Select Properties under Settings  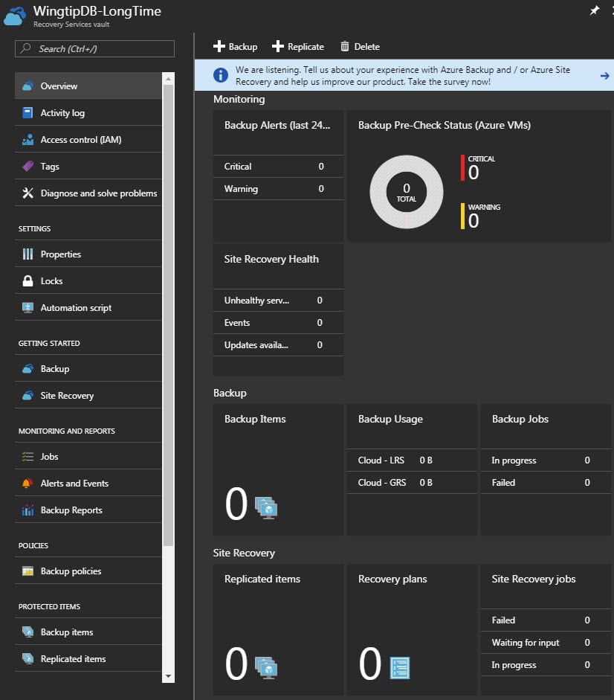point(88,254)
